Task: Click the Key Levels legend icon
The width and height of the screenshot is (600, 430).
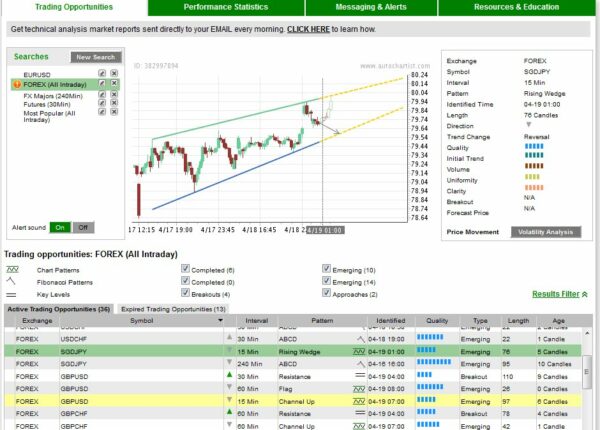Action: (x=14, y=295)
